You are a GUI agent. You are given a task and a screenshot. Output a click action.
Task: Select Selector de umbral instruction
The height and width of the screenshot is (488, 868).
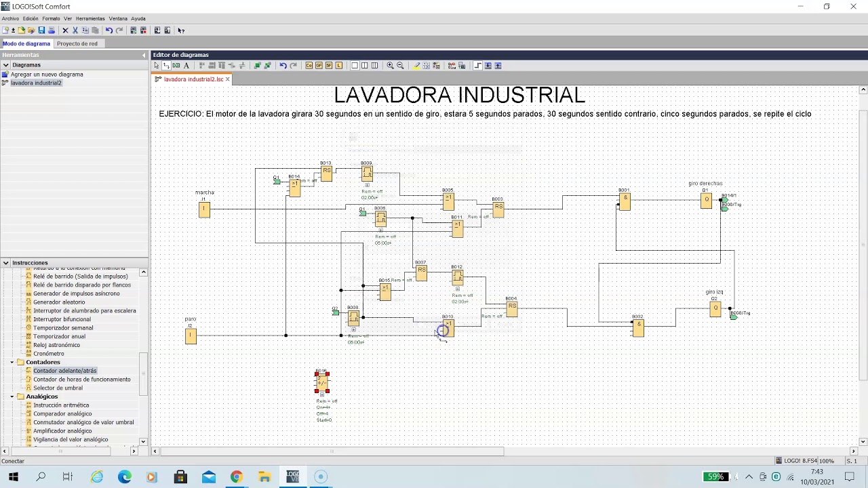pyautogui.click(x=58, y=388)
